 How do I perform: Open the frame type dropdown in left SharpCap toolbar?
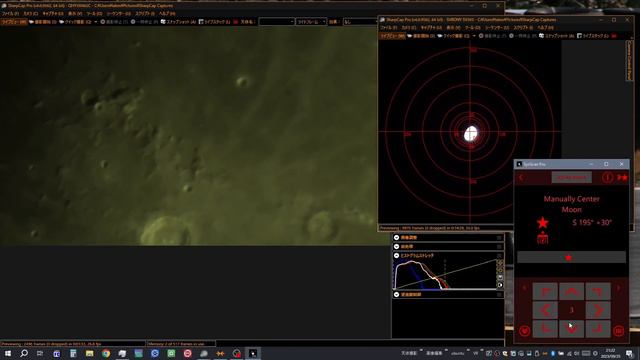pos(311,22)
